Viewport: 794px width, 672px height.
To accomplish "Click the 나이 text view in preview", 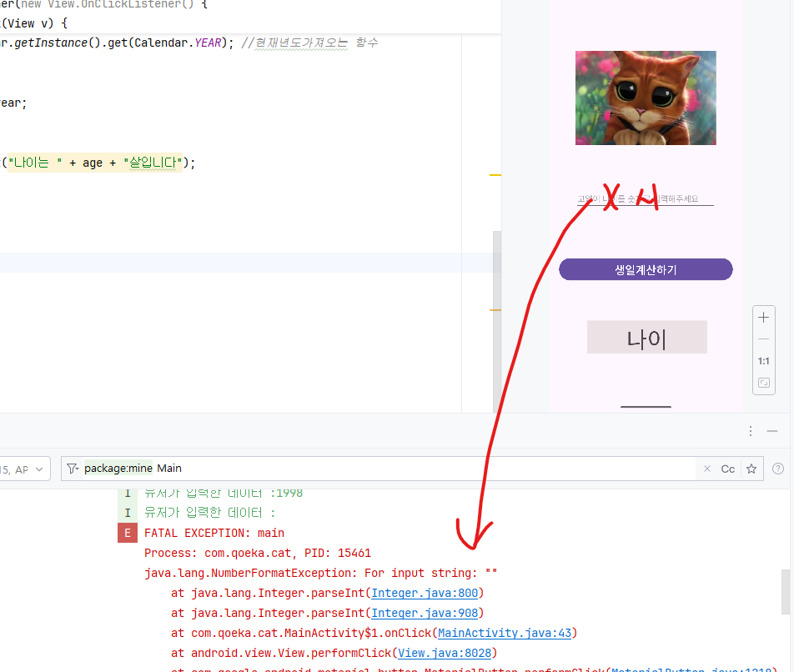I will click(646, 337).
